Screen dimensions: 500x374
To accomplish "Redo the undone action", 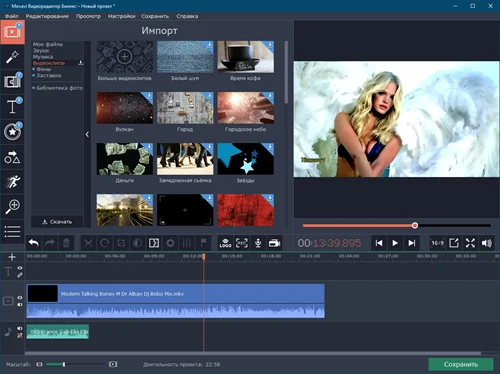I will (x=50, y=243).
